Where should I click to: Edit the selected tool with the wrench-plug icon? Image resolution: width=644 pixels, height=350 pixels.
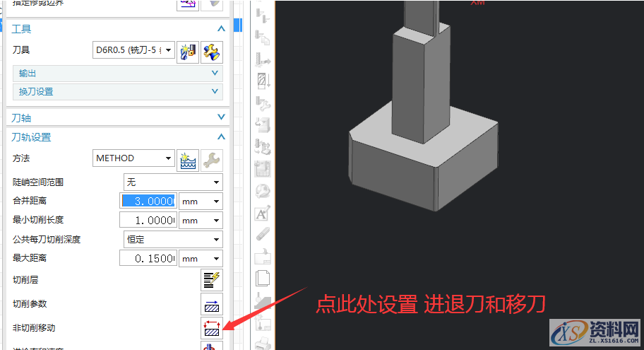(212, 52)
